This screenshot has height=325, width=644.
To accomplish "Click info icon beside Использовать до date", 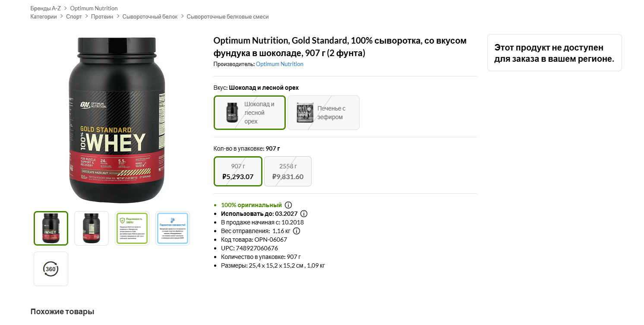I will point(304,214).
